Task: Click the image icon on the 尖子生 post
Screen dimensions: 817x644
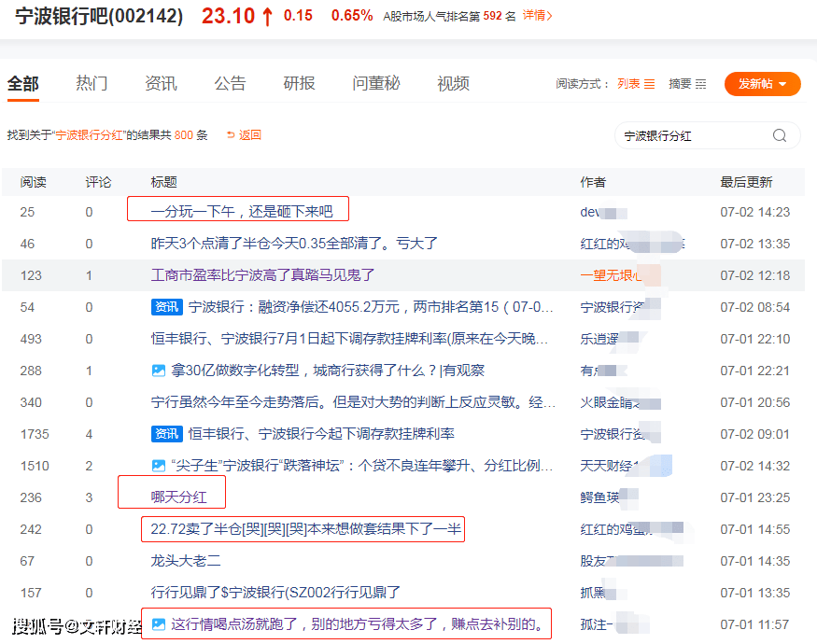Action: point(159,466)
